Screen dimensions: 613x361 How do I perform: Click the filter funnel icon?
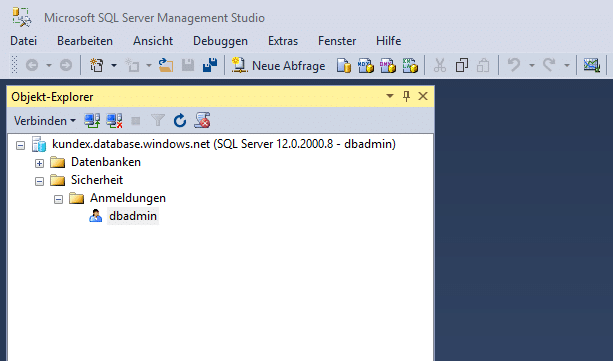tap(158, 120)
